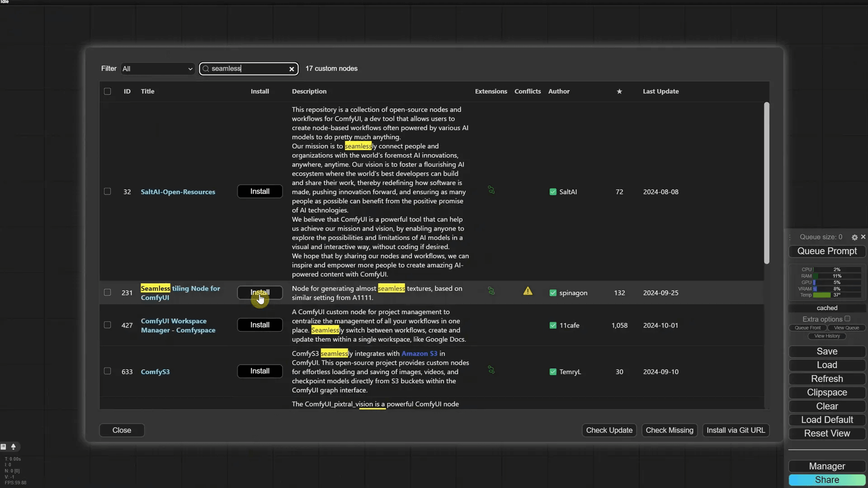Open queue panel settings gear icon
The width and height of the screenshot is (868, 488).
click(854, 237)
